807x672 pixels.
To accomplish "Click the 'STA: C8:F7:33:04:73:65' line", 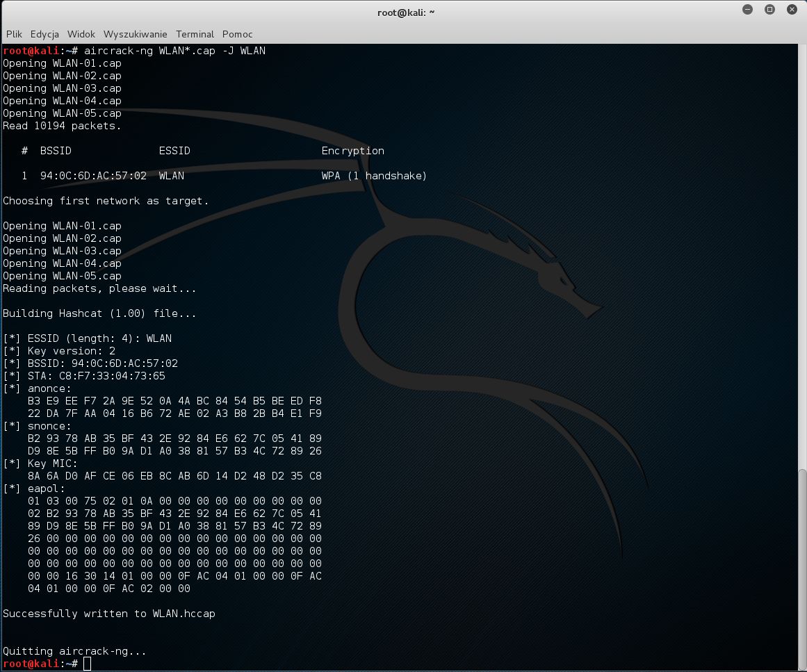I will [84, 376].
